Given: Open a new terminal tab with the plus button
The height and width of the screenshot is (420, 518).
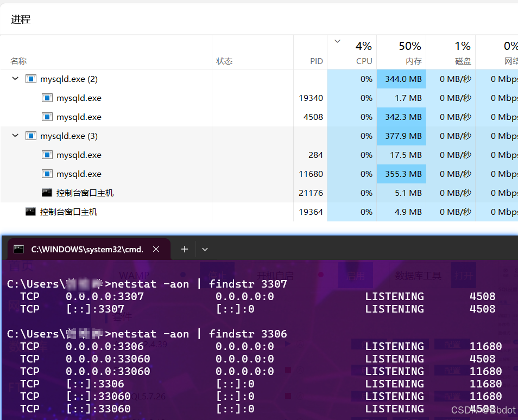Looking at the screenshot, I should pyautogui.click(x=184, y=249).
